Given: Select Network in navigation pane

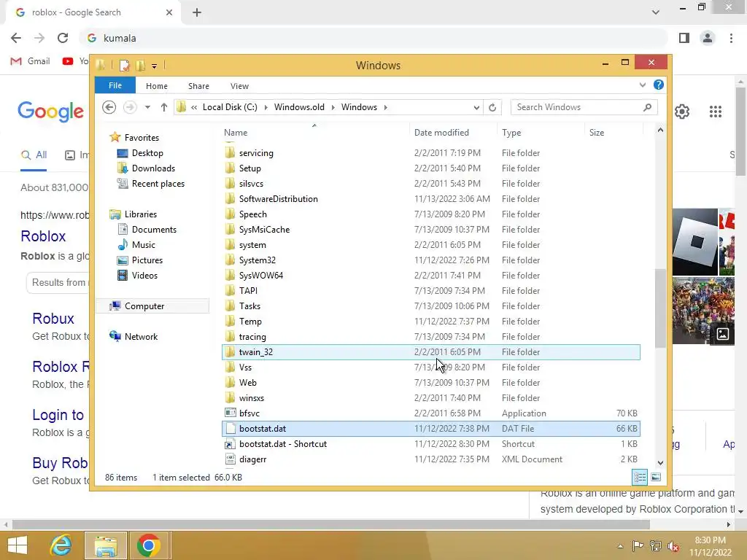Looking at the screenshot, I should click(141, 337).
